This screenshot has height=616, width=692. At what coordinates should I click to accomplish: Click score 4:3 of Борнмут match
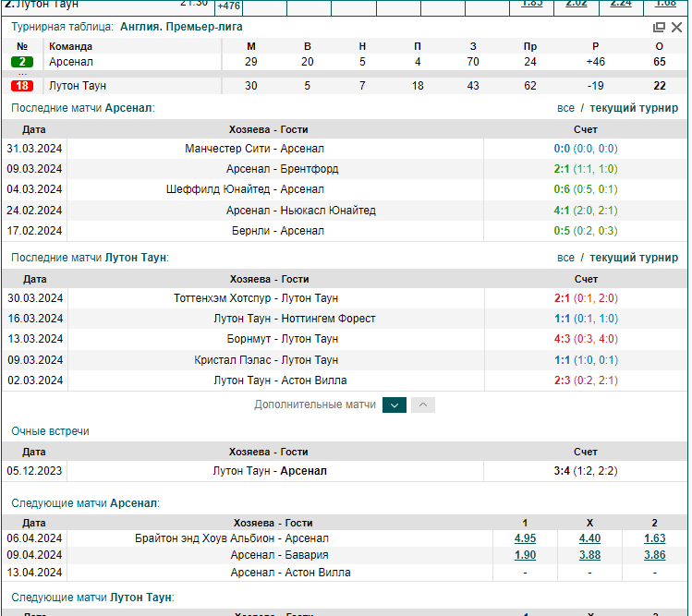tap(563, 339)
